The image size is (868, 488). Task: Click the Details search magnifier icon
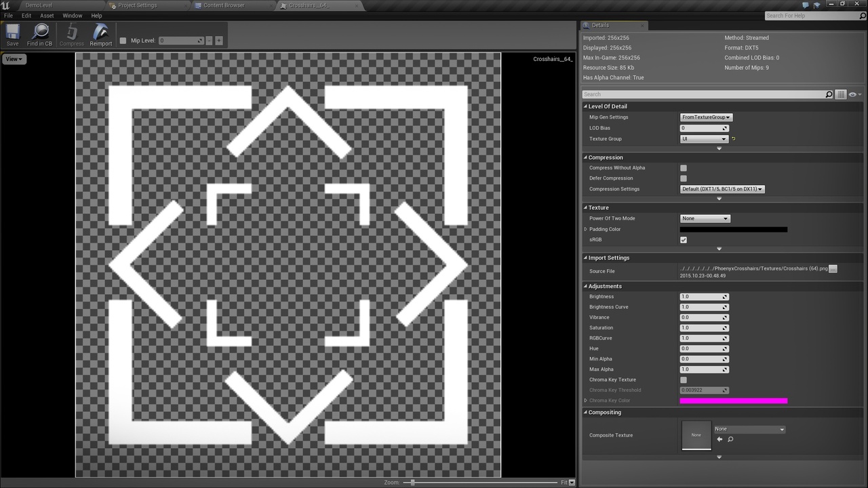(x=829, y=94)
